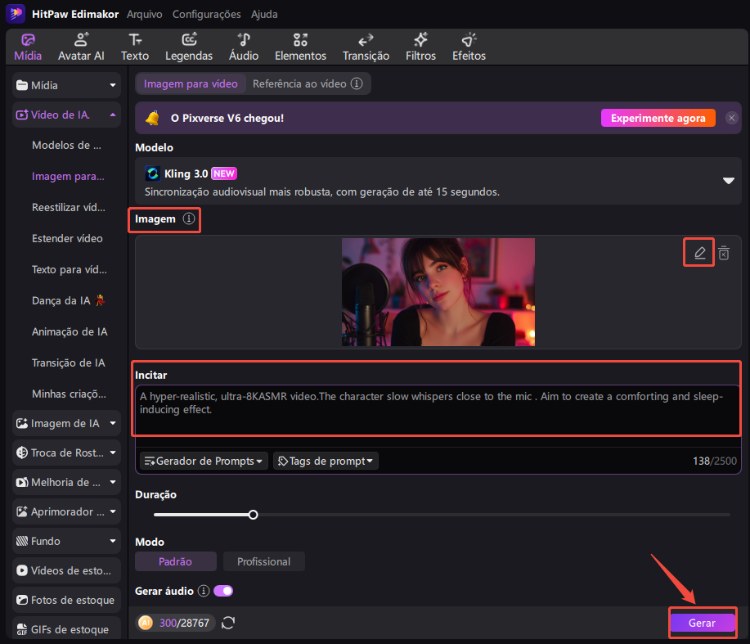Dismiss the Pixverse V6 banner
The image size is (750, 644).
pyautogui.click(x=731, y=118)
